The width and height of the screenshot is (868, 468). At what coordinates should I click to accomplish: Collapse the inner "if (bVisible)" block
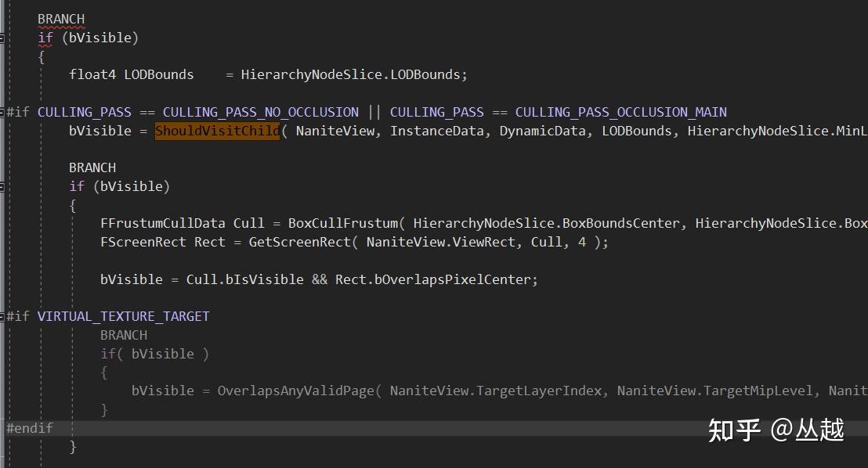point(2,185)
